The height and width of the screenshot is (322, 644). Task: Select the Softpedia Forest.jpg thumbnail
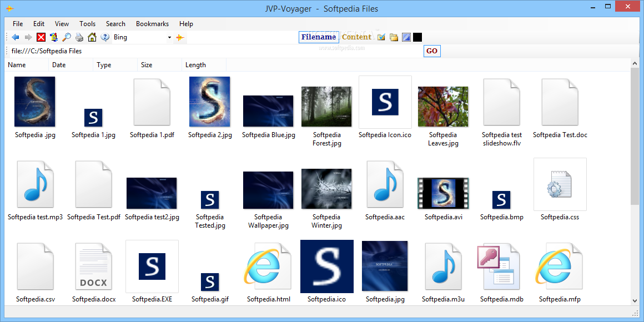tap(326, 107)
